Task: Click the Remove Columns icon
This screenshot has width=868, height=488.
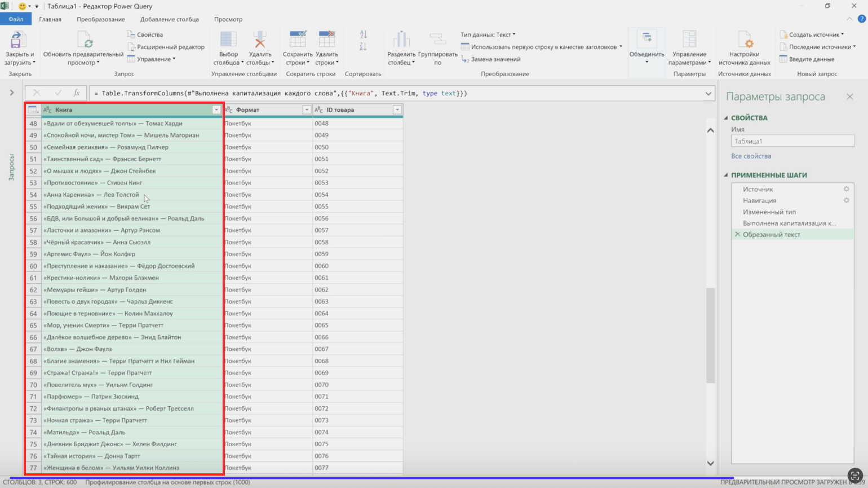Action: click(259, 39)
